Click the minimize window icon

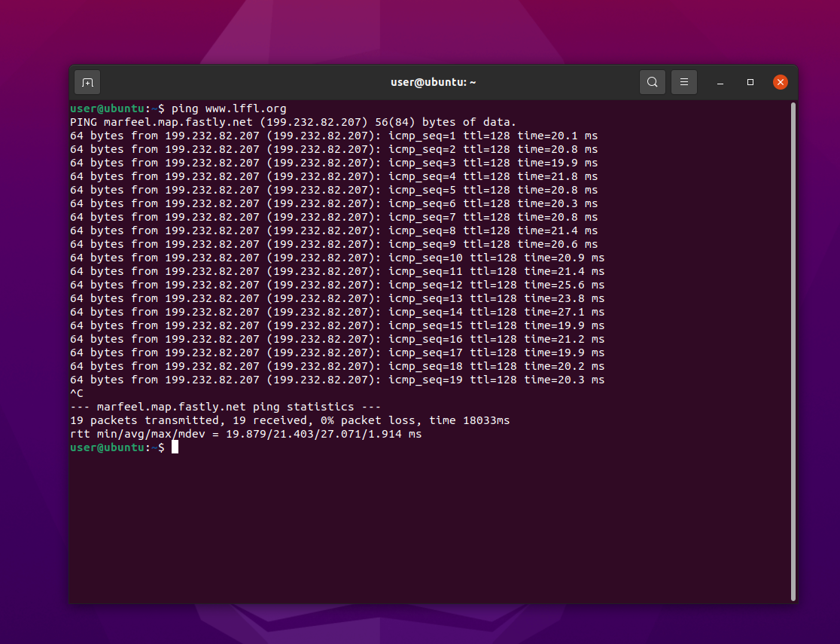[x=720, y=82]
